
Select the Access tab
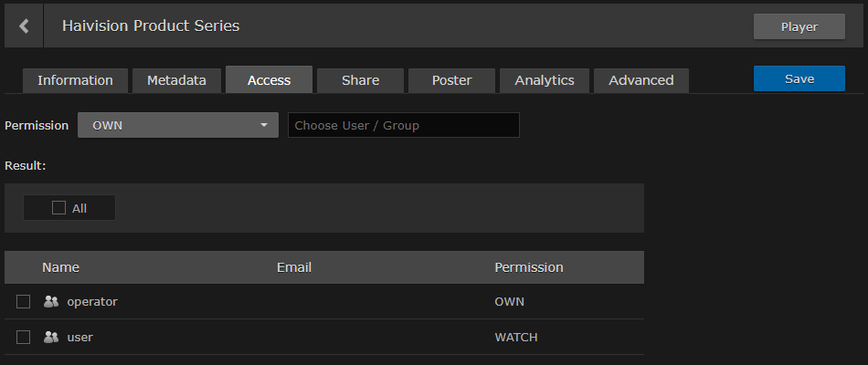tap(269, 80)
